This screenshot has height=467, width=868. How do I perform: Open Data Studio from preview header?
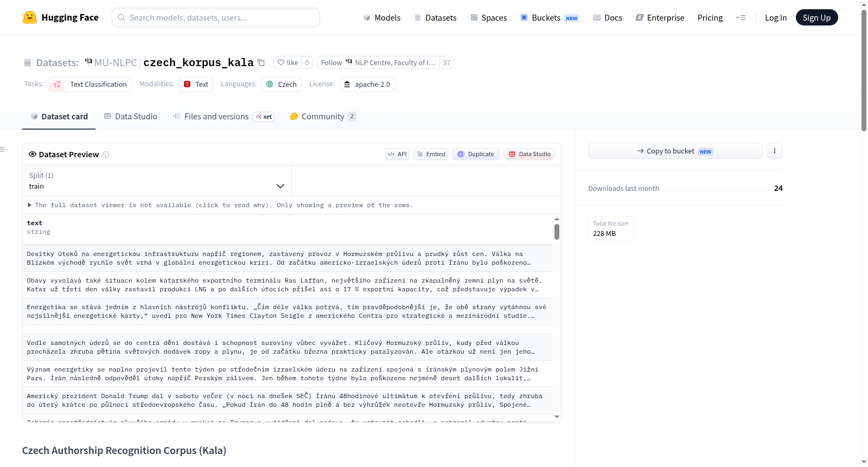coord(529,154)
